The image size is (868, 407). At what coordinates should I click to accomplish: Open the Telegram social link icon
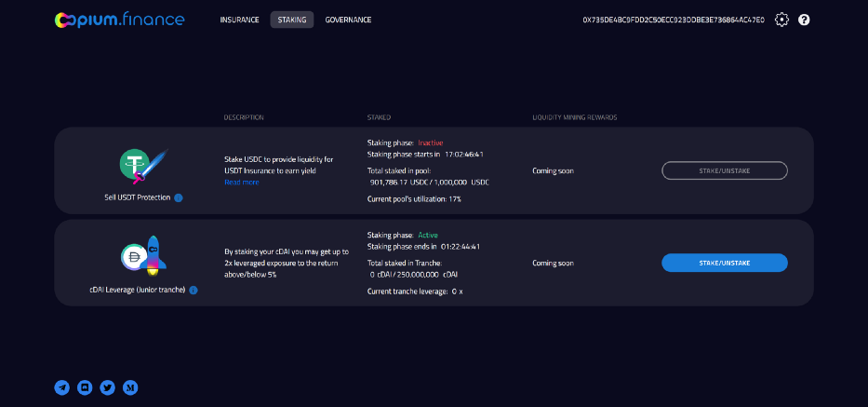pos(62,387)
